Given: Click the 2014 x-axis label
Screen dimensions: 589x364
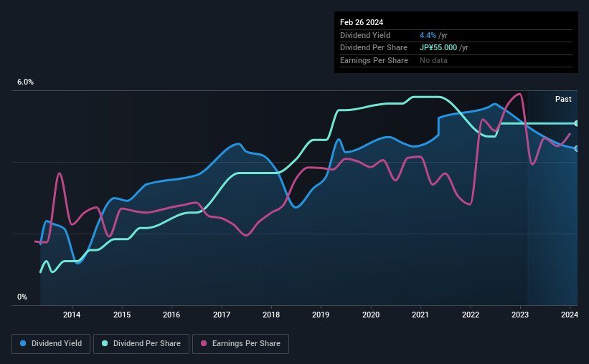Looking at the screenshot, I should coord(71,315).
